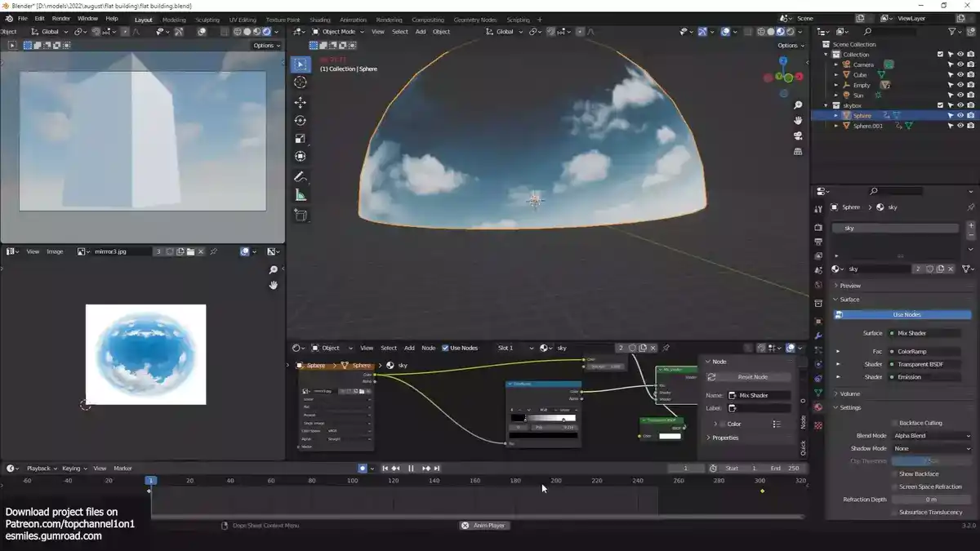This screenshot has width=980, height=551.
Task: Click the zoom icon in image editor
Action: coord(274,269)
